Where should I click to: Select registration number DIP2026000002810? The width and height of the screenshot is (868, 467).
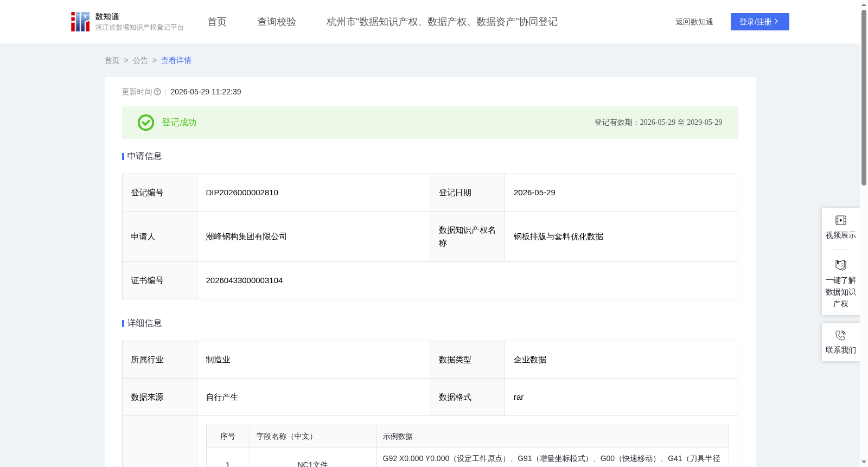(242, 193)
